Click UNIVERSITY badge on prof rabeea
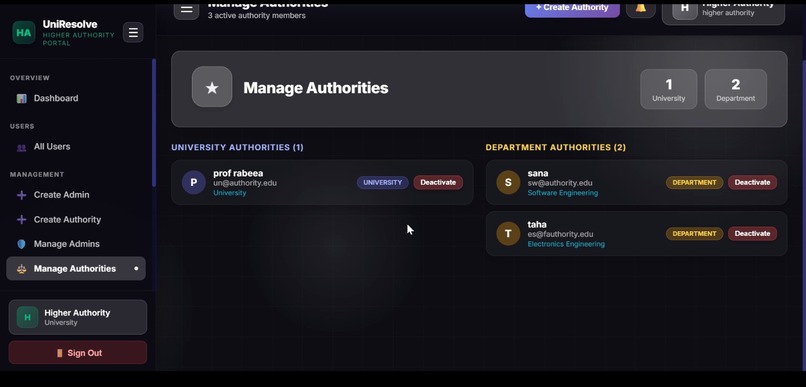Screen dimensions: 806x387 tap(382, 182)
